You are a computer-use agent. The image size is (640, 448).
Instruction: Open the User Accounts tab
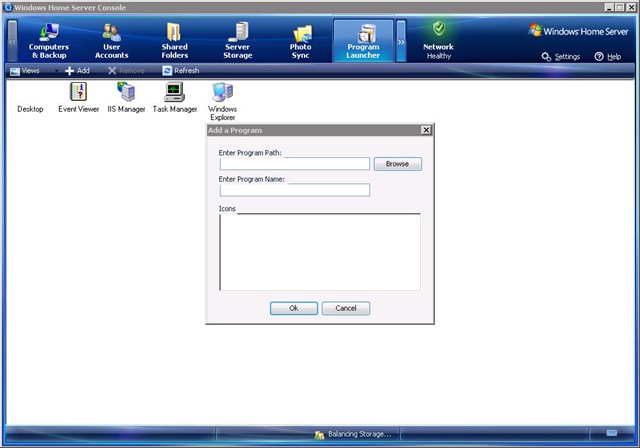(111, 41)
